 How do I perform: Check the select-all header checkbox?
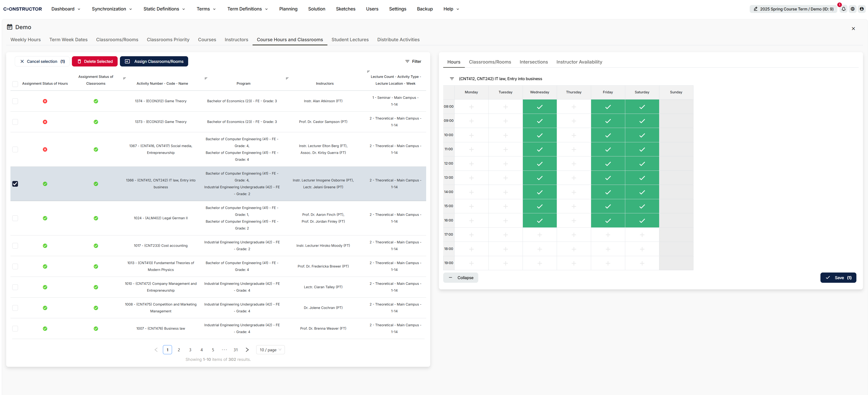(x=15, y=84)
